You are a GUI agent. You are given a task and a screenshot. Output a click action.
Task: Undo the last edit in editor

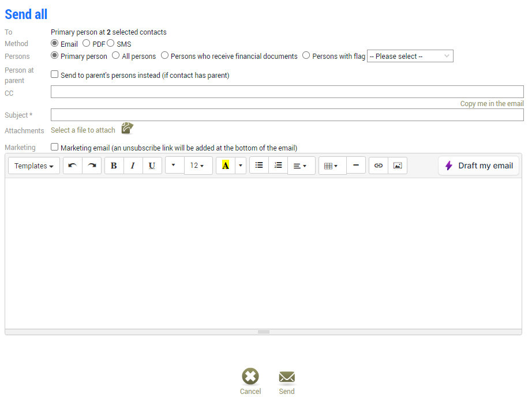[x=73, y=166]
